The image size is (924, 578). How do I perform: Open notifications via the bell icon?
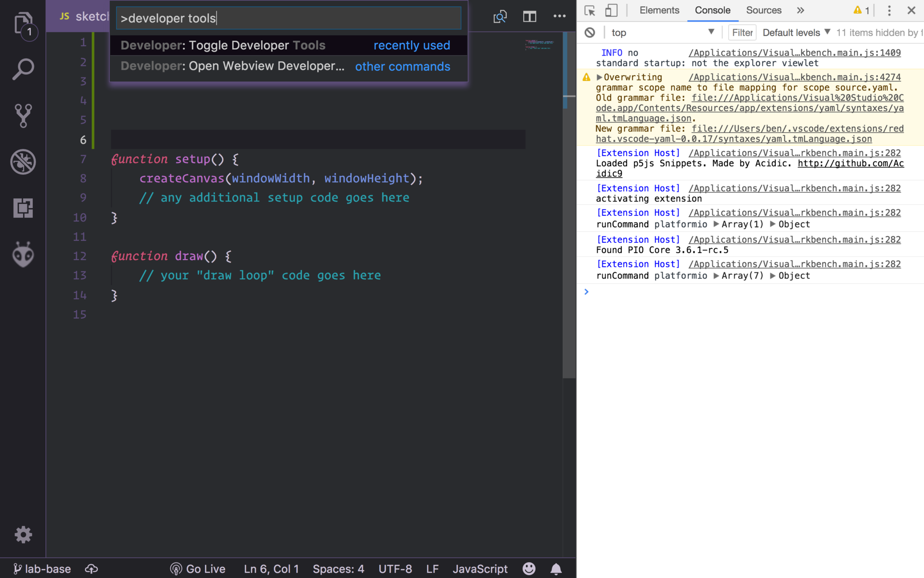pos(556,569)
